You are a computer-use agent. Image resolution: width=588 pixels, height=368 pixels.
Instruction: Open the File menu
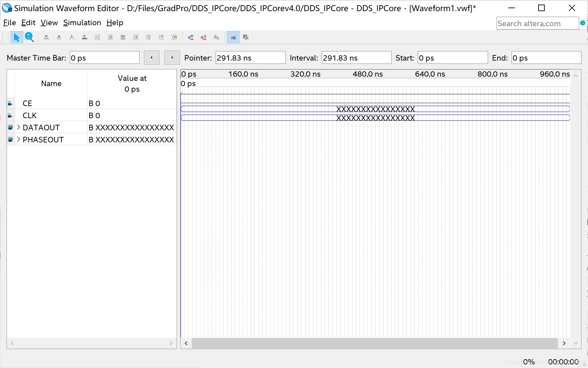tap(10, 23)
